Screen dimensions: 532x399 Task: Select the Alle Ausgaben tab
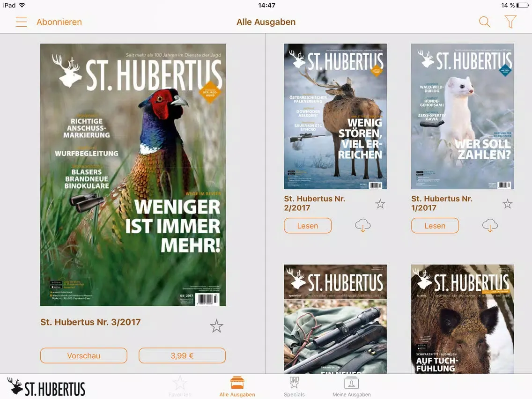click(x=237, y=386)
